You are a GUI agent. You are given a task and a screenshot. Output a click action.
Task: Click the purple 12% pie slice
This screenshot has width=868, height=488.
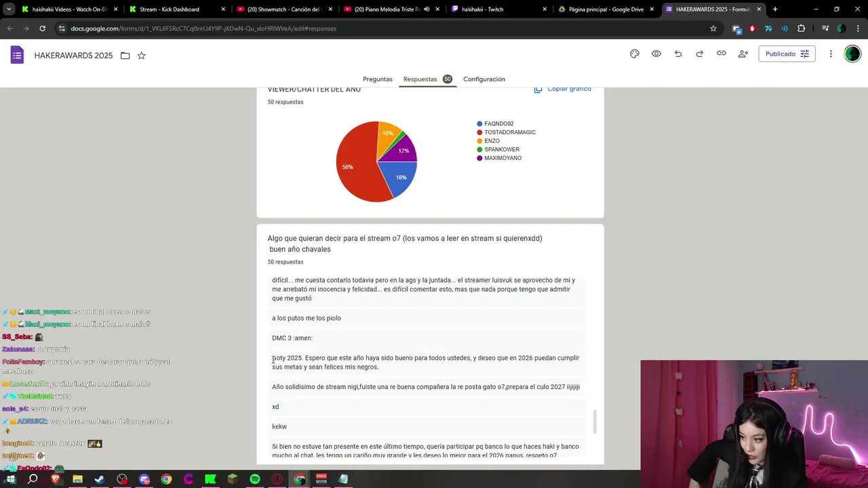click(405, 149)
